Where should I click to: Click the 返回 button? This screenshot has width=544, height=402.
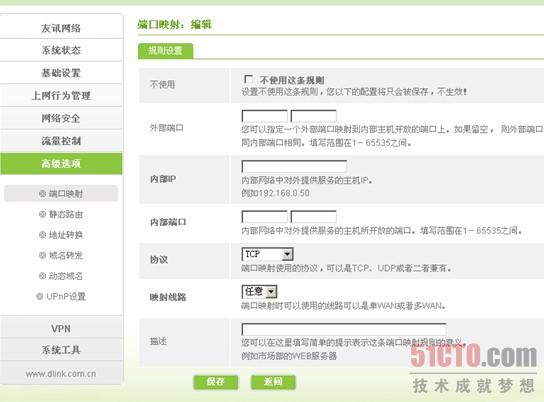273,382
